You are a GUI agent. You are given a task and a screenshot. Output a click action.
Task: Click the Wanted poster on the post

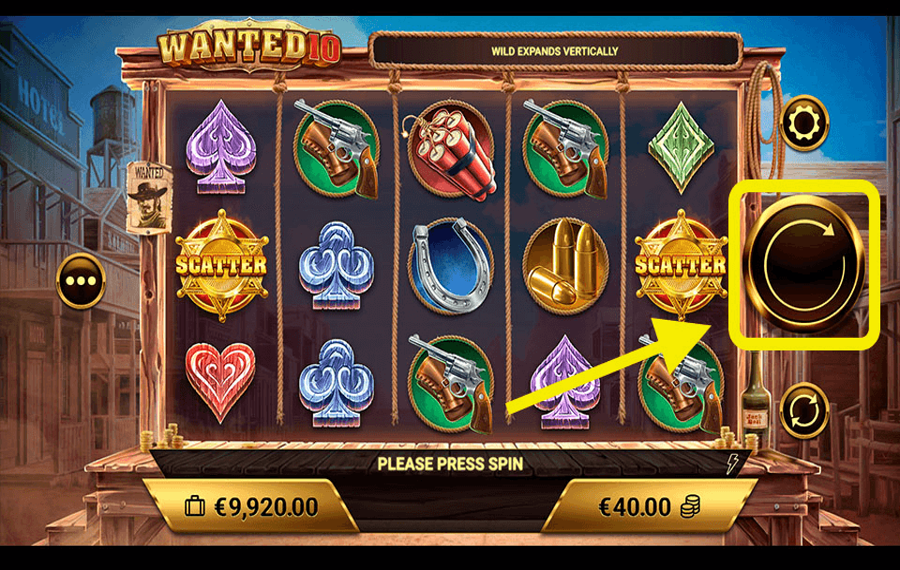pos(149,197)
